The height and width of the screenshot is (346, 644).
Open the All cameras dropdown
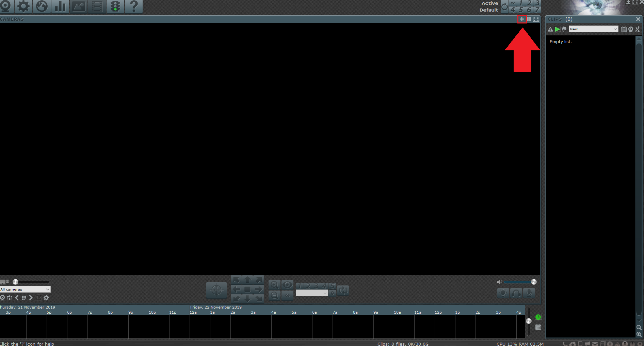tap(25, 289)
